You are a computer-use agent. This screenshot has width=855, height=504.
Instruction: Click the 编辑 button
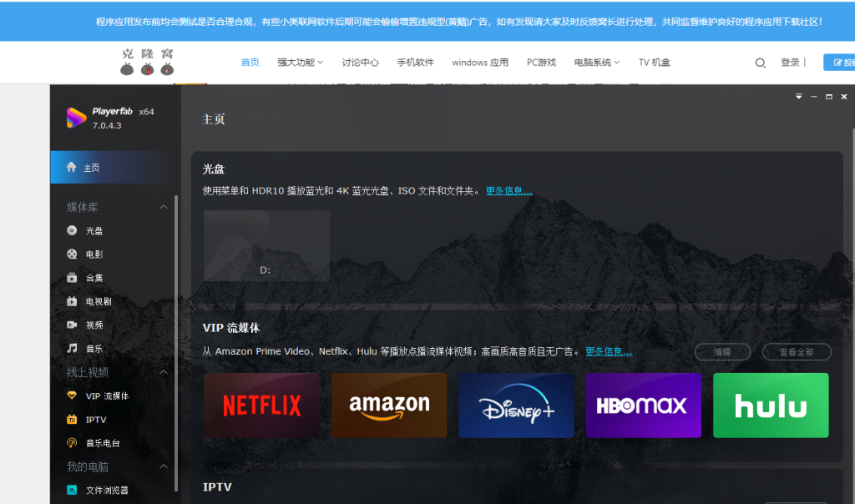point(722,352)
